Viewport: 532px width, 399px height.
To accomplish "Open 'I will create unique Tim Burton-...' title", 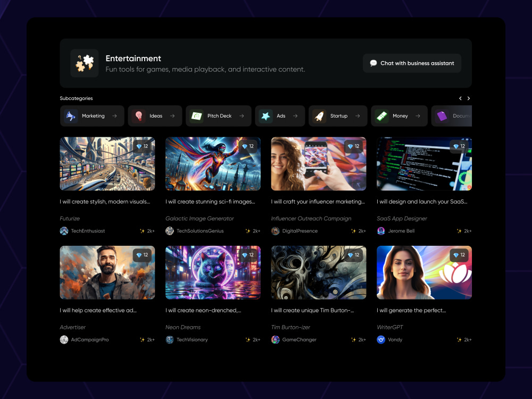I will pos(312,310).
